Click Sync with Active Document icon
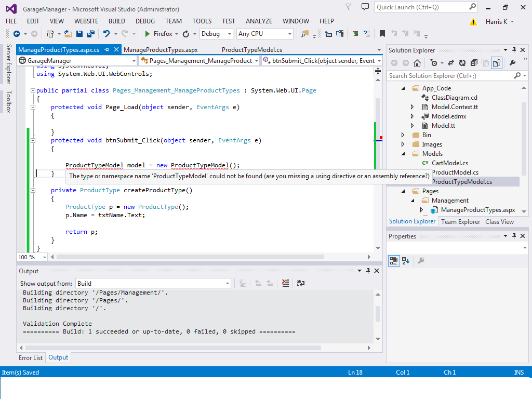Screen dimensions: 532x399 coord(450,63)
